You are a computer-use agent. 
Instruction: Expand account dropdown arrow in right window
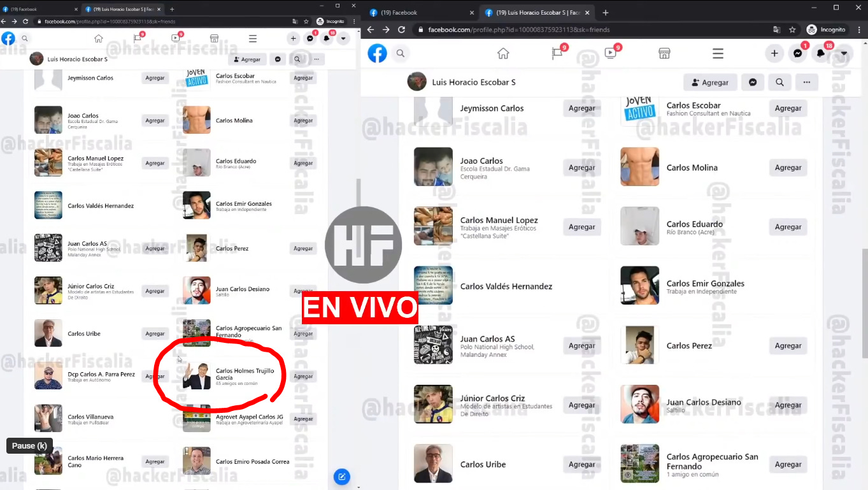click(844, 54)
